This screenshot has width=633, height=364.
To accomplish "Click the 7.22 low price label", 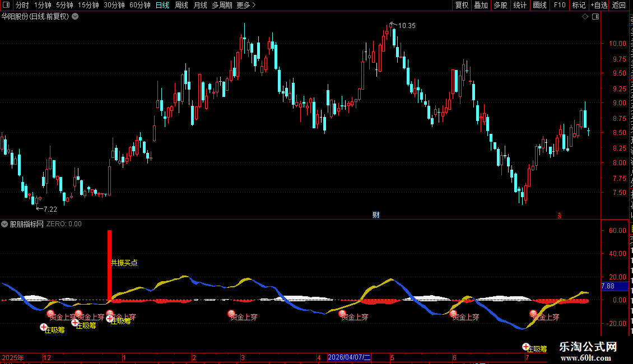I will pyautogui.click(x=50, y=209).
